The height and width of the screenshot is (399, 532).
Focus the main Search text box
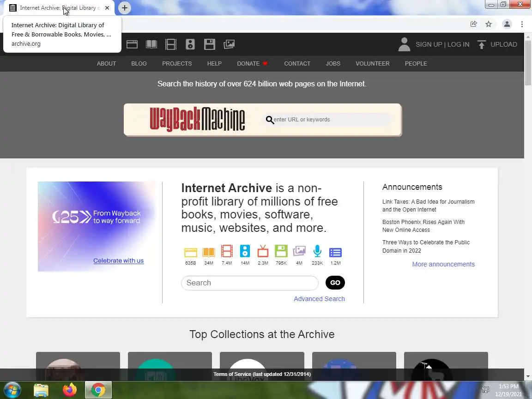[x=250, y=283]
